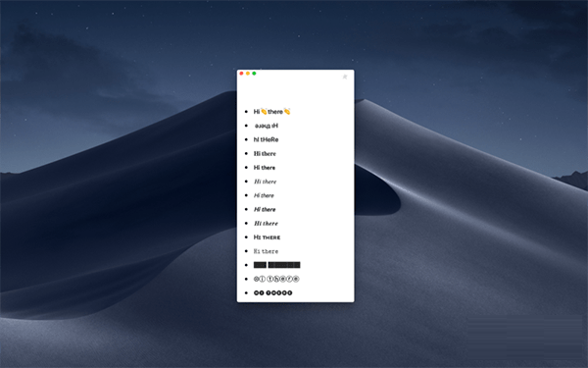Screen dimensions: 588x368
Task: Select the bold italic serif 'Hi there' row
Action: tap(266, 223)
